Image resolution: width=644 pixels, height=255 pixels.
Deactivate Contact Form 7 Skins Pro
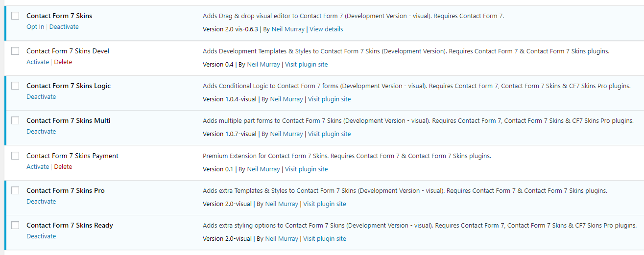41,202
